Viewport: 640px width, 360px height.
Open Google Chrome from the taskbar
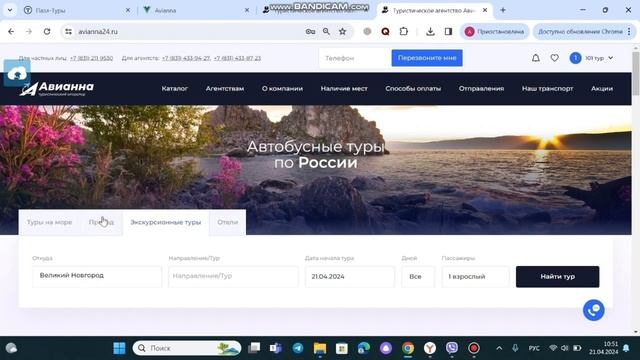pos(408,348)
